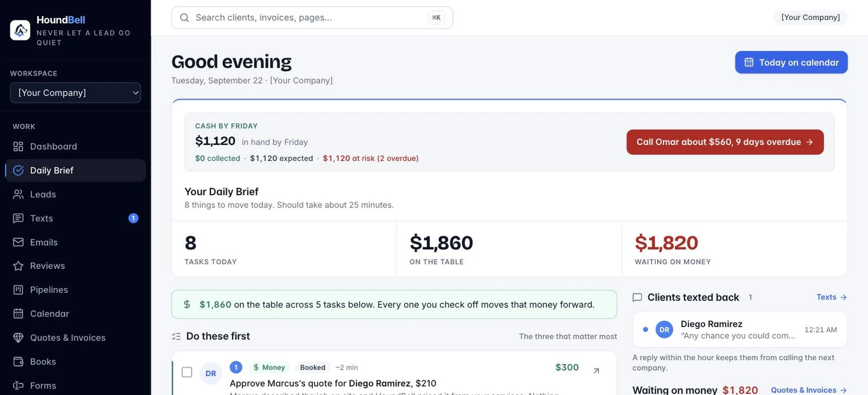Expand the Workspace company dropdown
Screen dimensions: 868x395
75,93
